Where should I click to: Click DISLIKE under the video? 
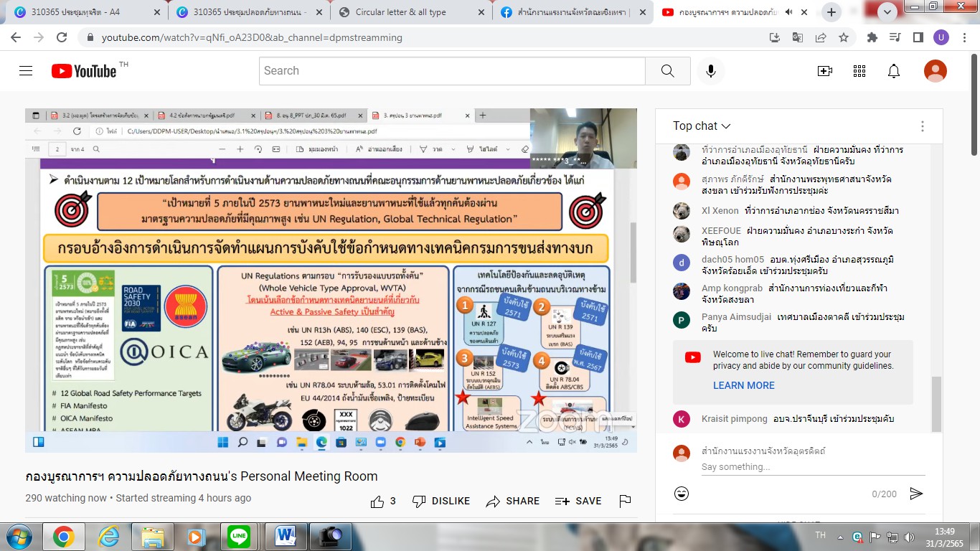click(441, 501)
